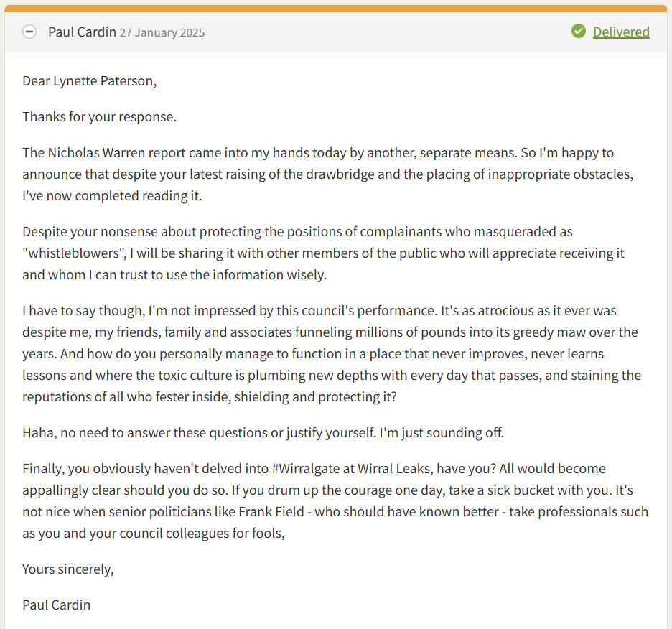Click the greeting "Dear Lynette Paterson,"
672x629 pixels.
click(x=89, y=80)
